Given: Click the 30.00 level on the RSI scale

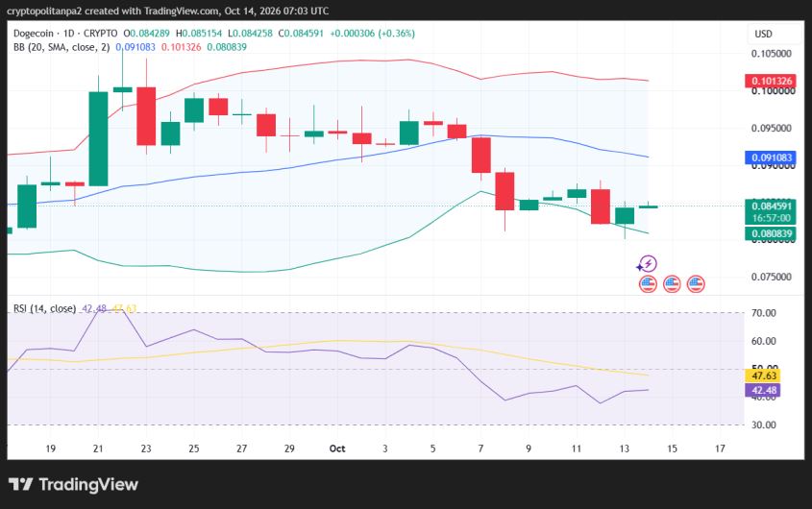Looking at the screenshot, I should 763,424.
